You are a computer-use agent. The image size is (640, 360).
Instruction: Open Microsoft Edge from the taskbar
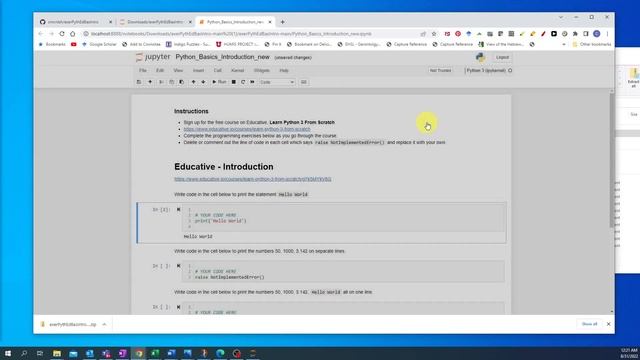click(x=220, y=353)
